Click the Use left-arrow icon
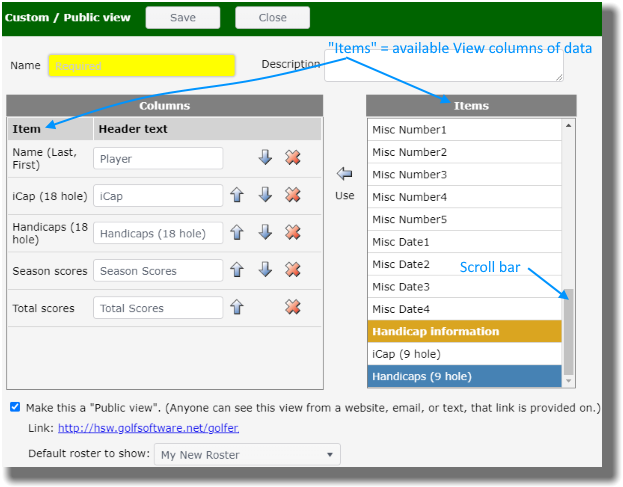Image resolution: width=623 pixels, height=487 pixels. pos(345,174)
